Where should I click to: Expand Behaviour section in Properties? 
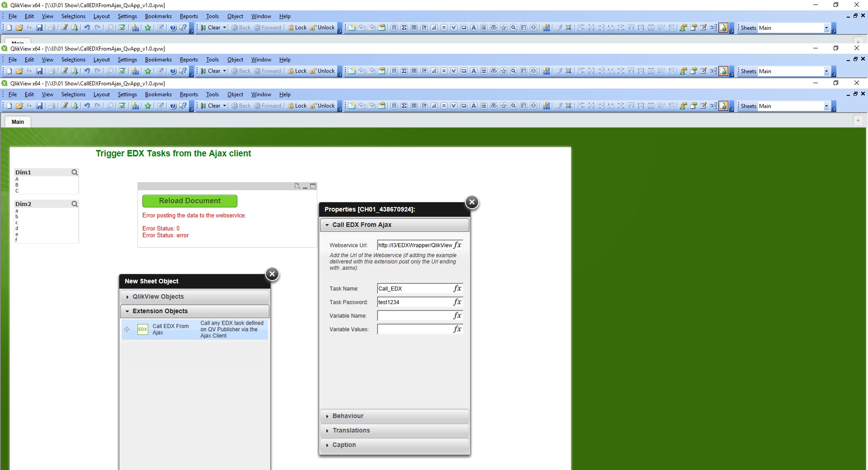tap(395, 416)
